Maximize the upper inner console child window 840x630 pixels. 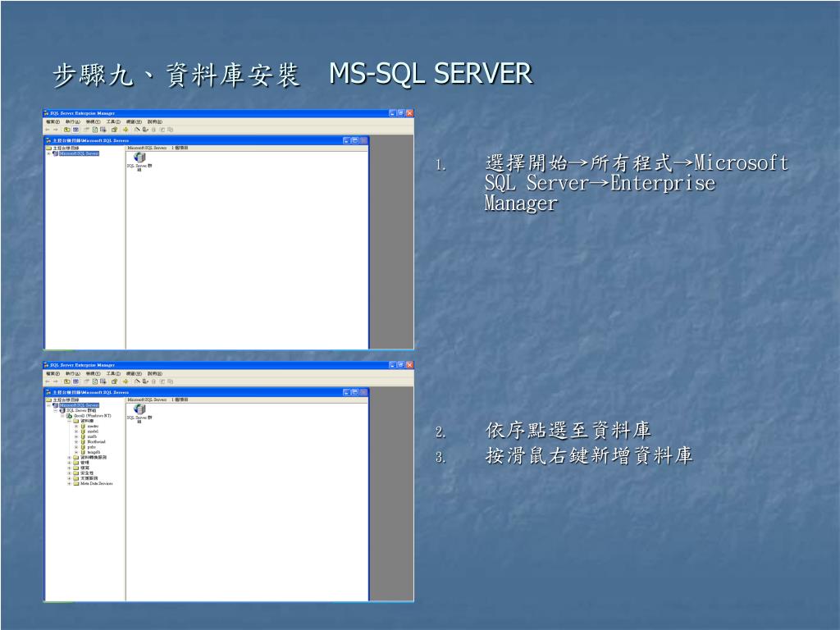[354, 140]
